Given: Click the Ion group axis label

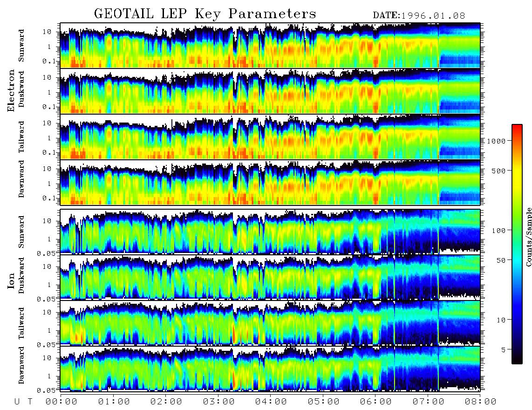Looking at the screenshot, I should 11,281.
